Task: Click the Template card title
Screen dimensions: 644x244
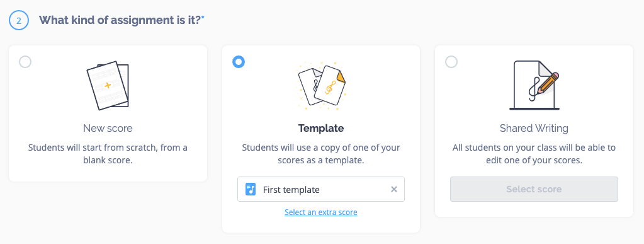Action: (x=321, y=128)
